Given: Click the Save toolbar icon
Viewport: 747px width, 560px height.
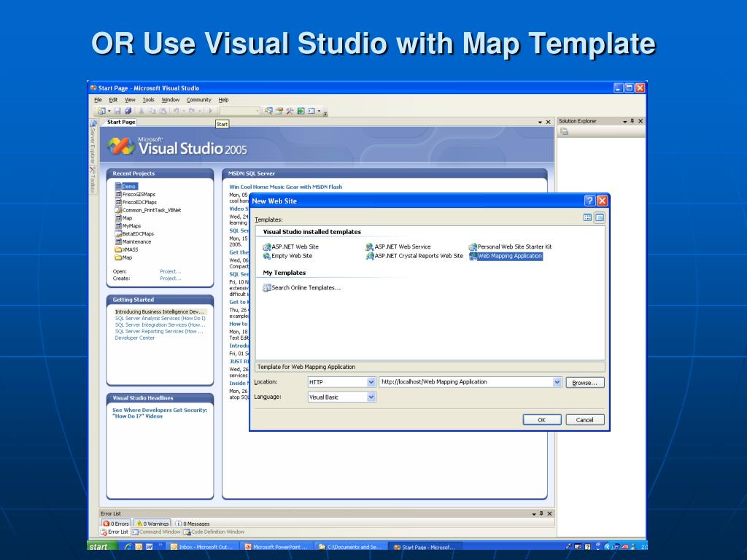Looking at the screenshot, I should pyautogui.click(x=117, y=111).
